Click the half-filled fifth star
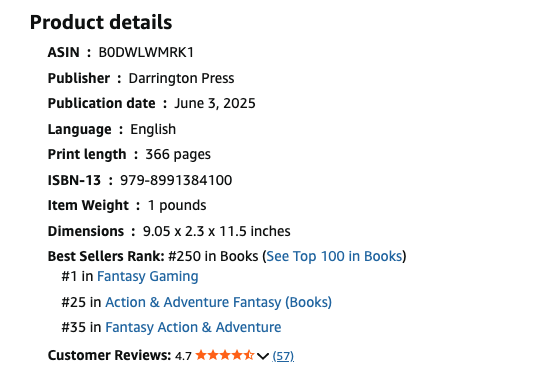Image resolution: width=555 pixels, height=390 pixels. pos(248,355)
